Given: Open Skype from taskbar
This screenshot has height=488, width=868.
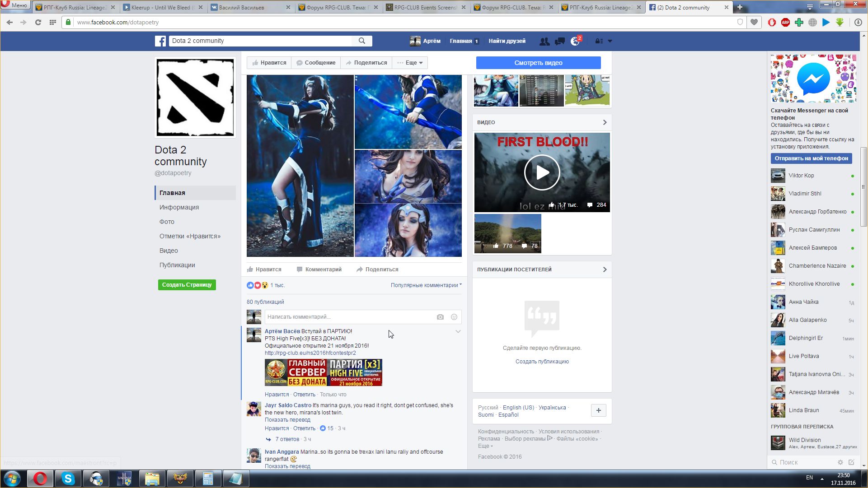Looking at the screenshot, I should pyautogui.click(x=68, y=479).
